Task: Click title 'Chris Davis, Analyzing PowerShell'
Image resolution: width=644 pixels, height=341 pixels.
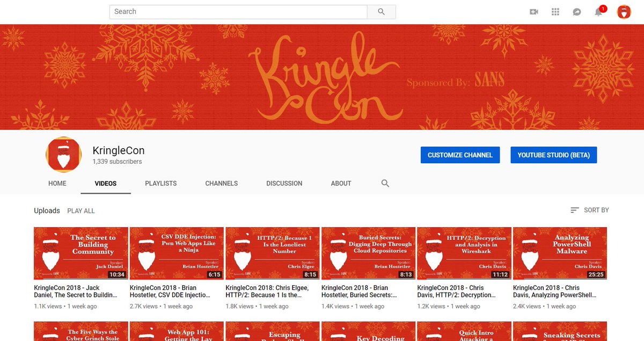Action: tap(555, 292)
